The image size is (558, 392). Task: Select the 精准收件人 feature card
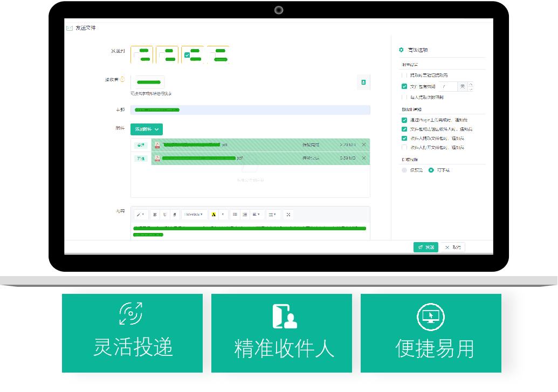(x=282, y=333)
